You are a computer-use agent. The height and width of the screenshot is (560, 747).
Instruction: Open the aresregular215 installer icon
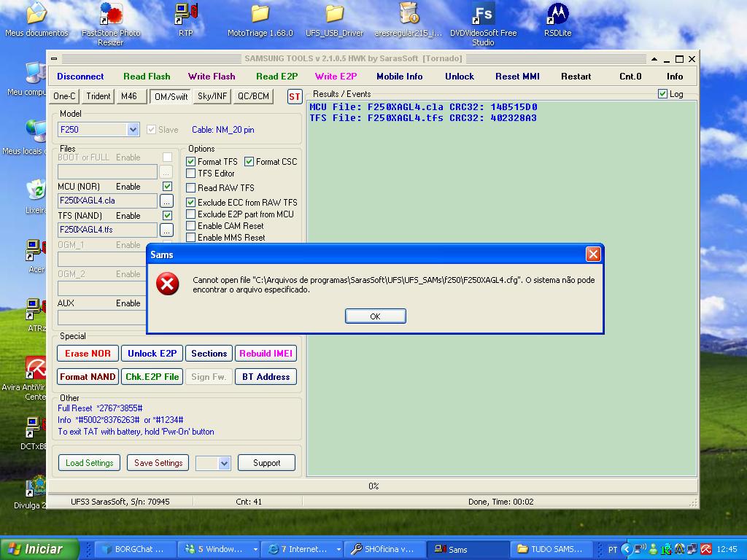click(x=409, y=19)
